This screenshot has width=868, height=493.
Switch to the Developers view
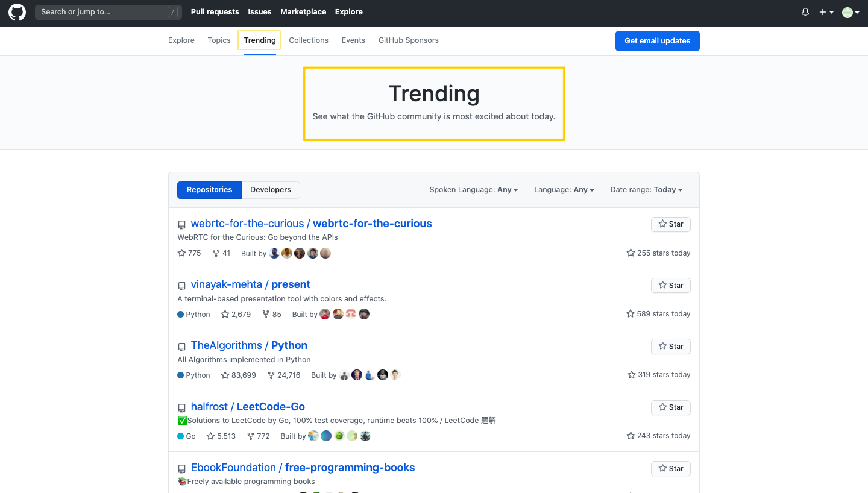click(270, 190)
